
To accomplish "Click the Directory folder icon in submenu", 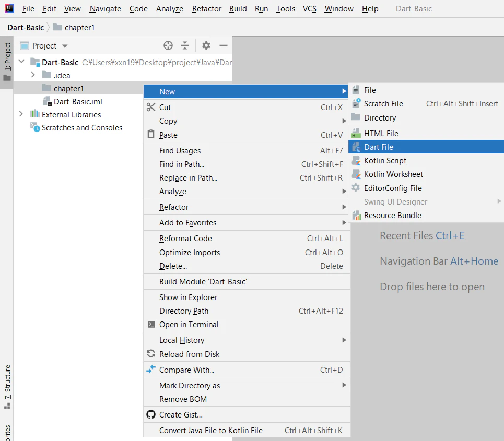I will (356, 117).
